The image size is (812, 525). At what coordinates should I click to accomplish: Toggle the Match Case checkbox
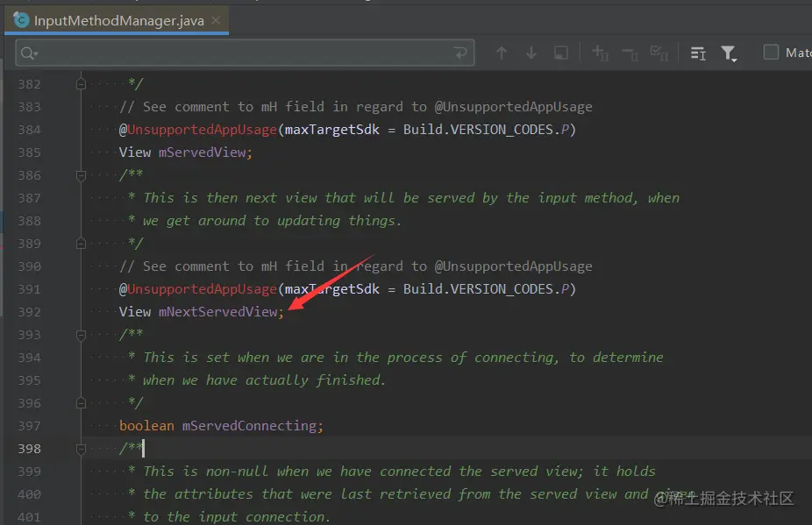771,53
